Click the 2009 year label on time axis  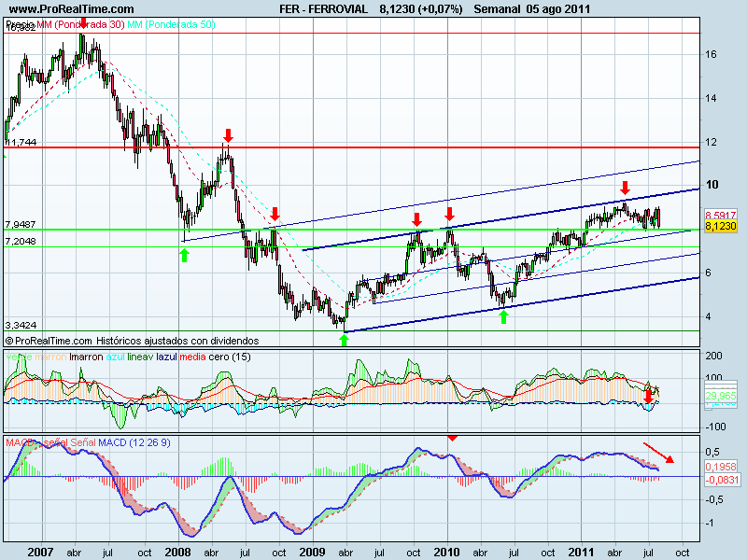[312, 553]
